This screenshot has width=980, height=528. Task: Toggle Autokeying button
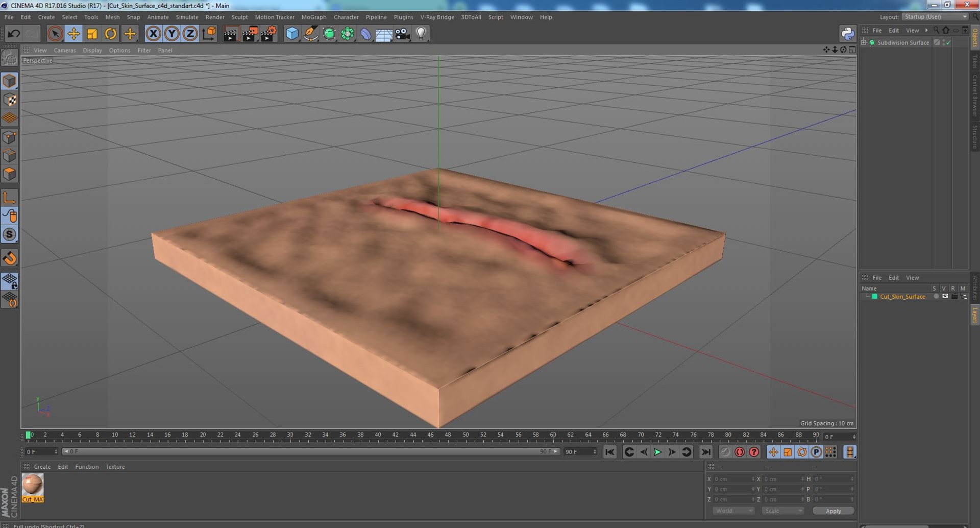(739, 452)
